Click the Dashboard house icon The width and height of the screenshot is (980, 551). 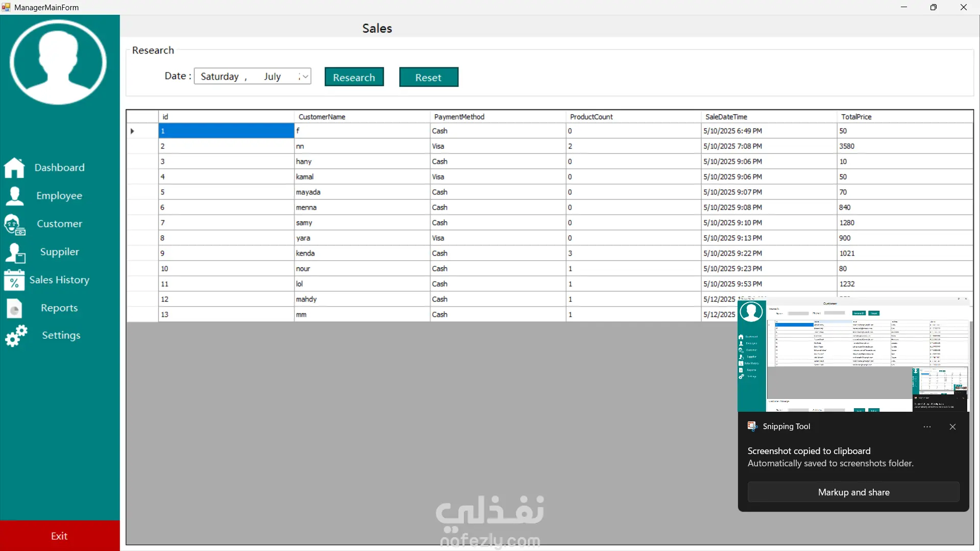pyautogui.click(x=14, y=167)
